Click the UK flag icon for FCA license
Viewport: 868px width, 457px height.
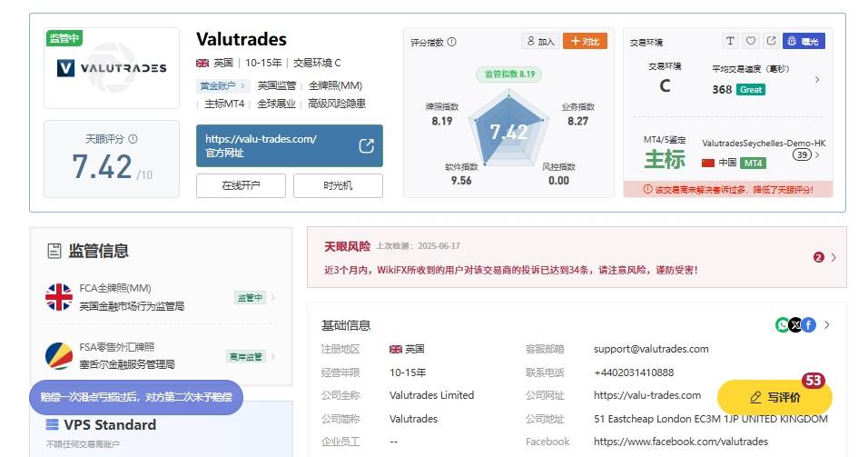[x=59, y=297]
